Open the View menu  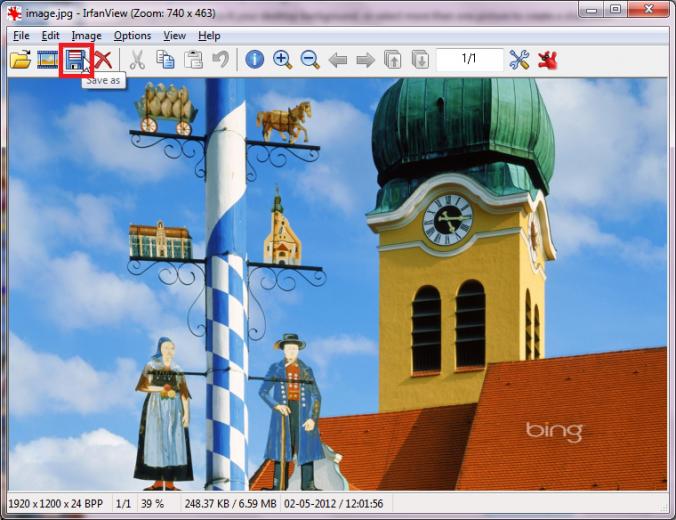coord(175,36)
